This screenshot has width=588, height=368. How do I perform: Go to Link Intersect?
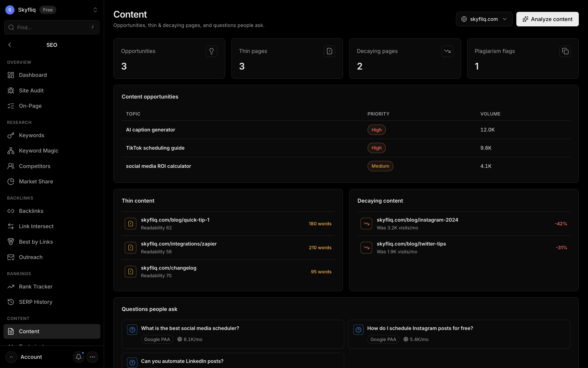point(52,226)
